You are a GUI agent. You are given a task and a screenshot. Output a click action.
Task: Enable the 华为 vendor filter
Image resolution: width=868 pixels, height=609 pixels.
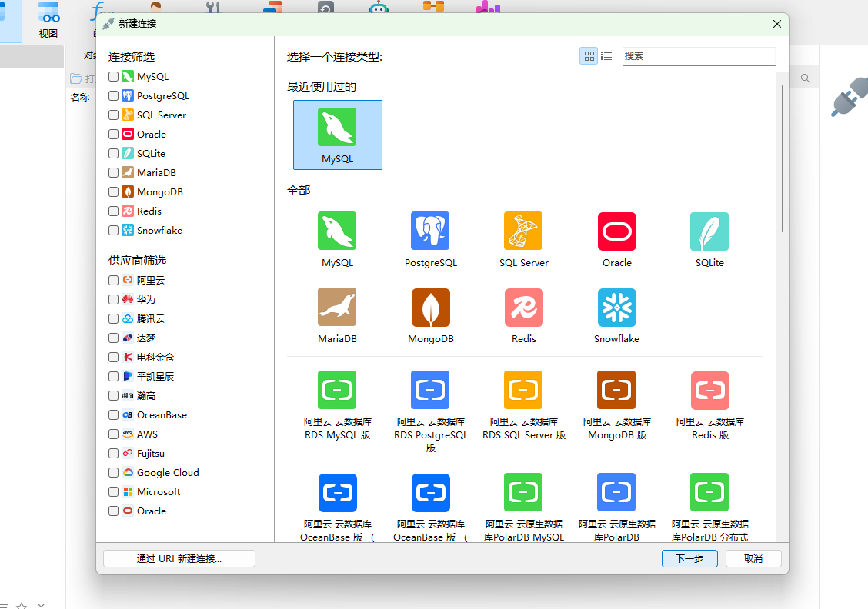[x=113, y=299]
